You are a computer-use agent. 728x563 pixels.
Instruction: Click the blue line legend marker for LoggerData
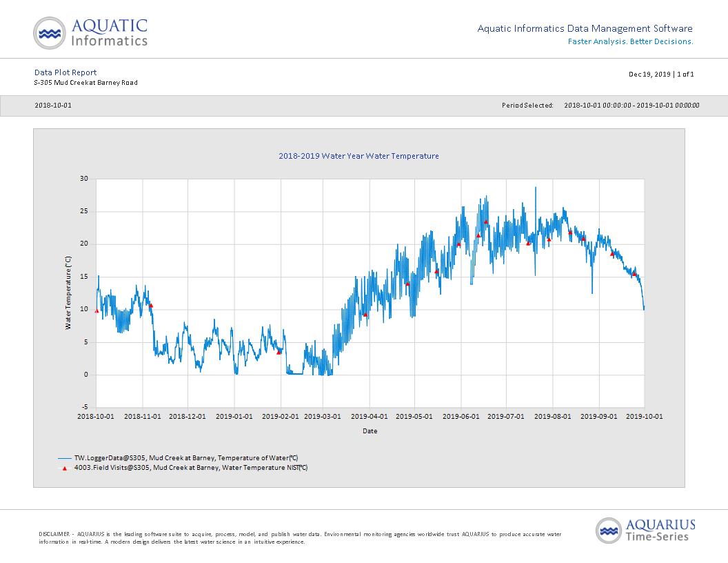[65, 459]
